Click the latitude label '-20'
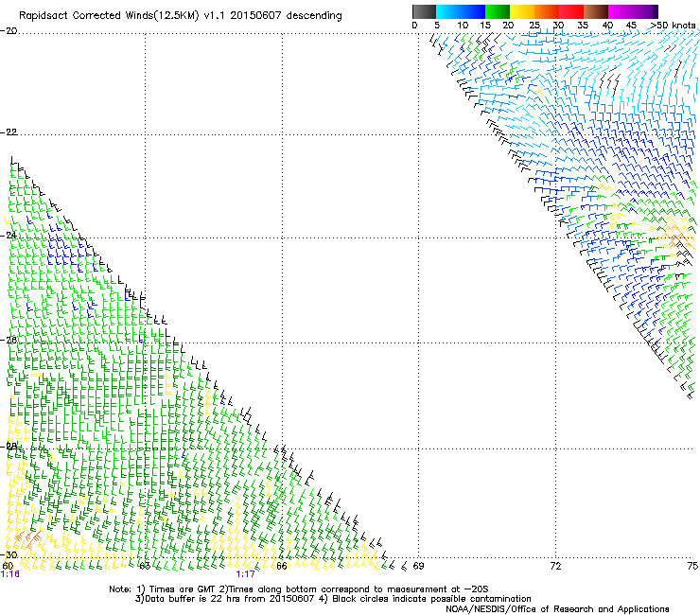700x615 pixels. [x=9, y=31]
